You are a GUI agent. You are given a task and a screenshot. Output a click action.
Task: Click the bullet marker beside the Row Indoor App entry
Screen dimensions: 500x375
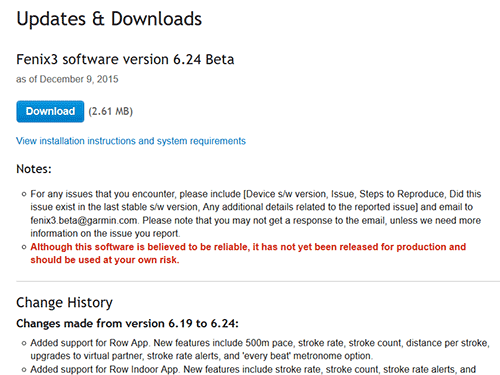tap(24, 370)
